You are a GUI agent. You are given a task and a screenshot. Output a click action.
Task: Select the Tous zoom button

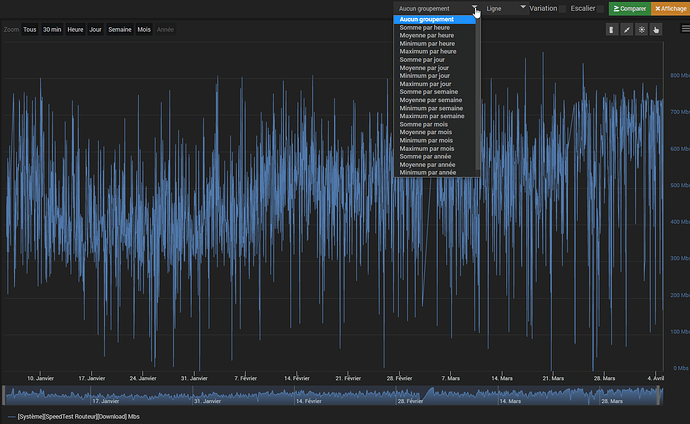(29, 30)
